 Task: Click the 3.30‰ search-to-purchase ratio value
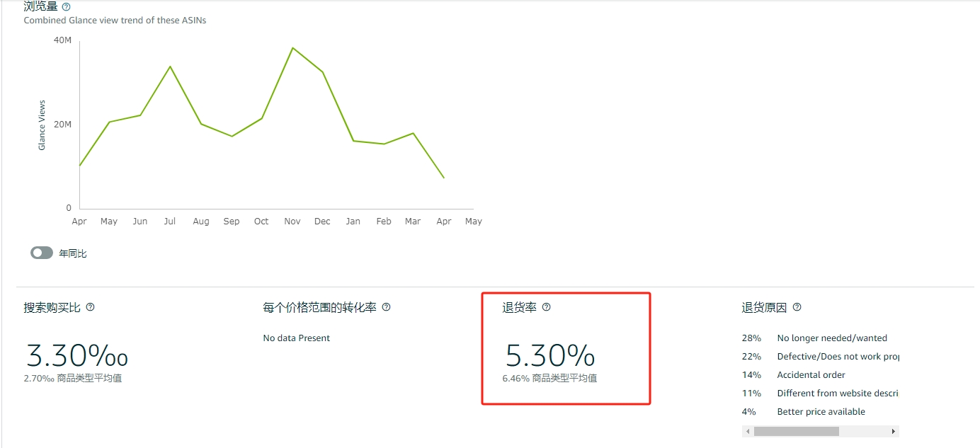point(76,355)
